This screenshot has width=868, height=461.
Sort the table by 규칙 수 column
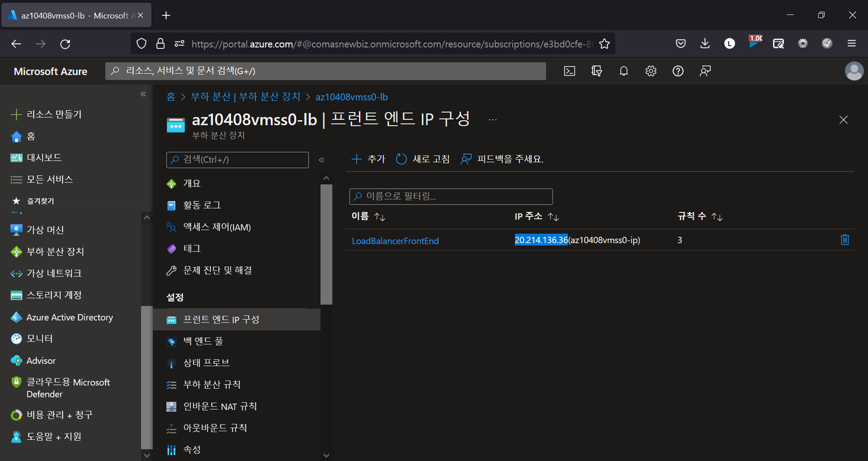(700, 216)
